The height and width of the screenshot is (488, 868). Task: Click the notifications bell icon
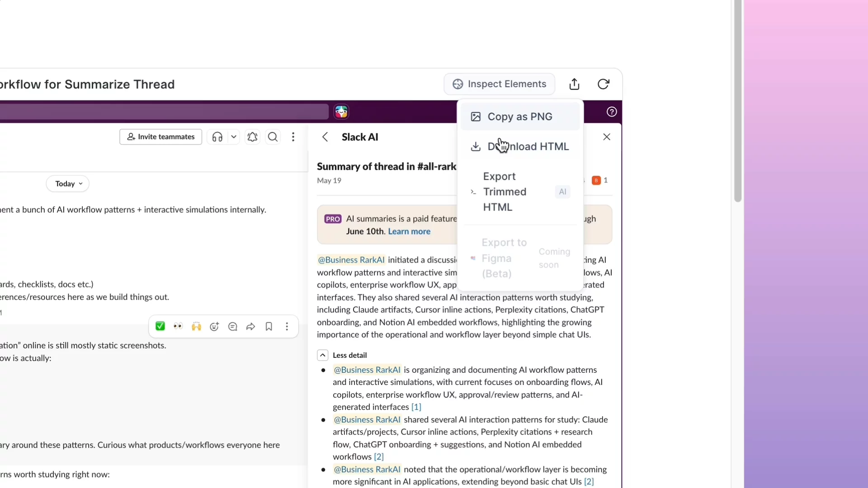point(252,137)
